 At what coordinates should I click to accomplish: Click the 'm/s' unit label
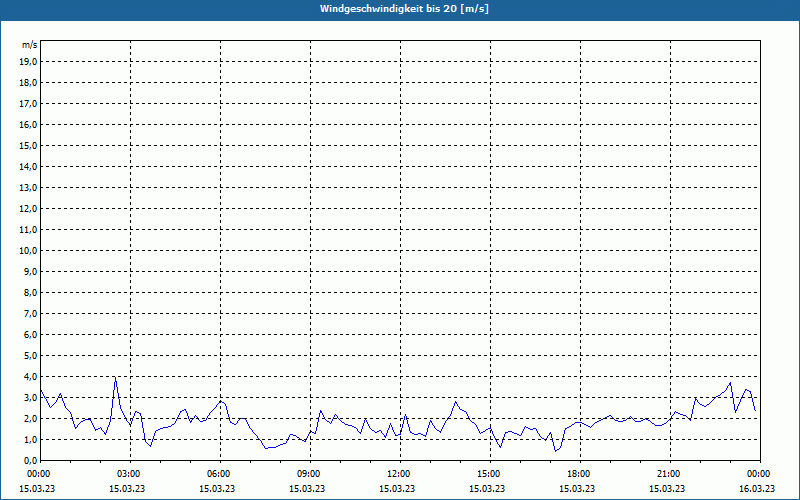(x=30, y=45)
